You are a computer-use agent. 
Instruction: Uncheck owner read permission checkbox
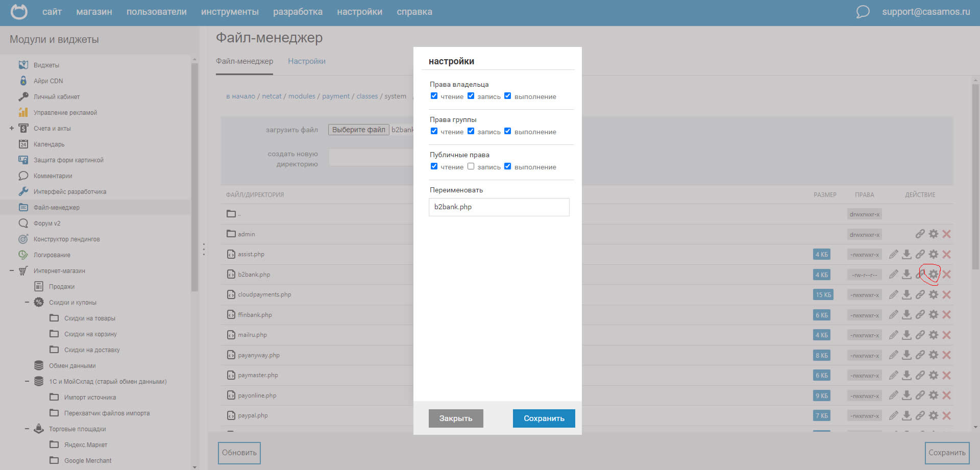434,96
